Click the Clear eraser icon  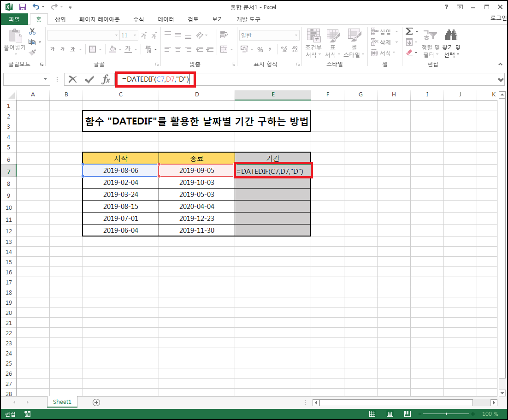[409, 52]
